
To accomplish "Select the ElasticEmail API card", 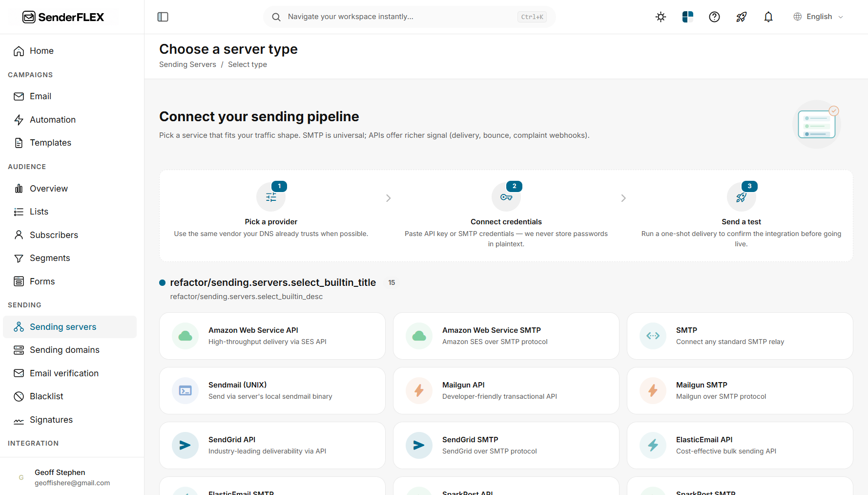I will pyautogui.click(x=740, y=446).
